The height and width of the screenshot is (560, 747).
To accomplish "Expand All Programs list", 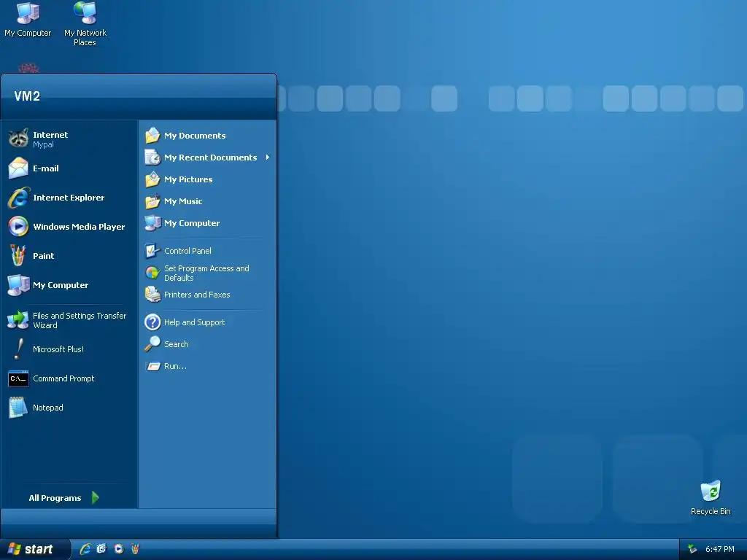I will 64,497.
